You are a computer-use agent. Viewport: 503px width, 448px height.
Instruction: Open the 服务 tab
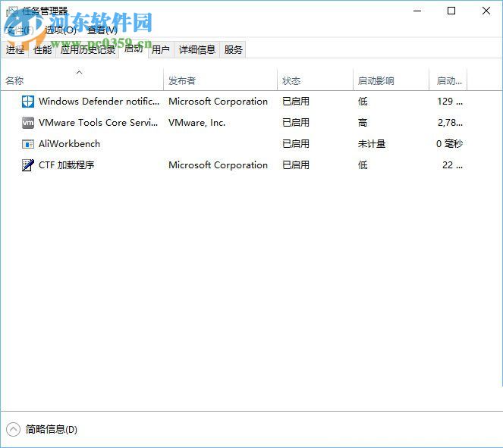click(233, 50)
